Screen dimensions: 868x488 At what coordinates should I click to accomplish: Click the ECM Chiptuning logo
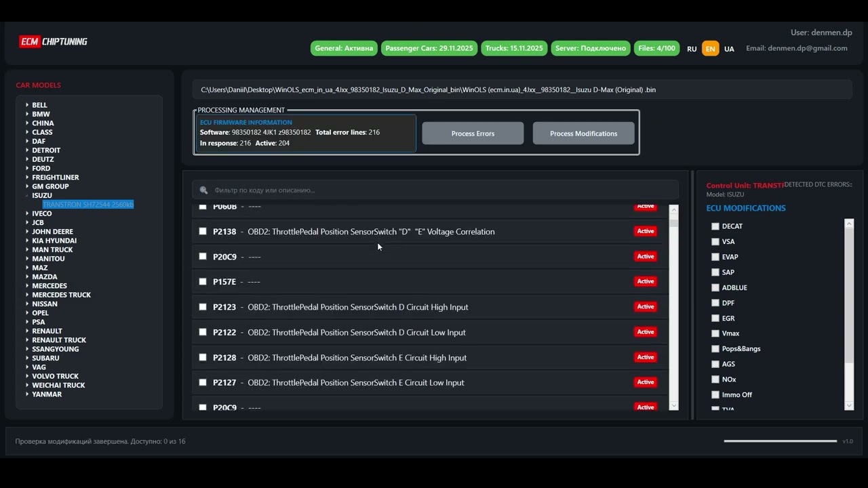click(54, 41)
